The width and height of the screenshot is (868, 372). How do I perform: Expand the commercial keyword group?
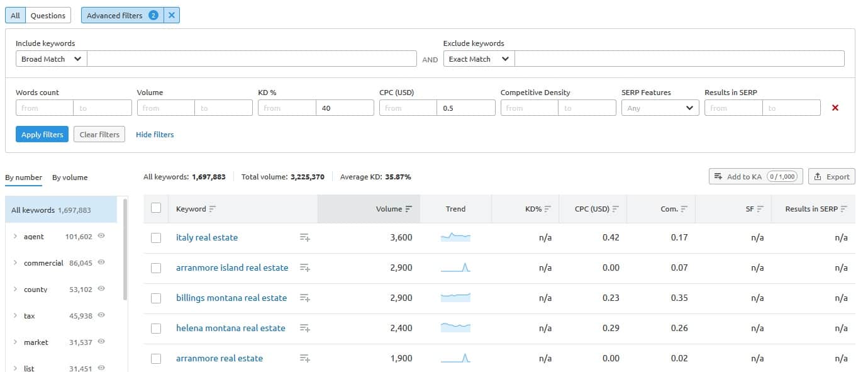(15, 263)
